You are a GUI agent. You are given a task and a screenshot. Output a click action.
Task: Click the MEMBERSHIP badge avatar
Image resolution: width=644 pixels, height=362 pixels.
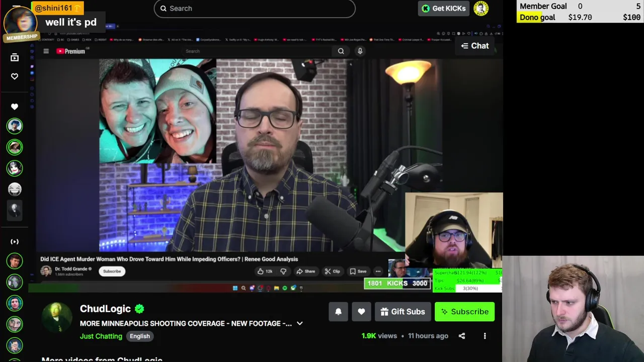pos(20,24)
